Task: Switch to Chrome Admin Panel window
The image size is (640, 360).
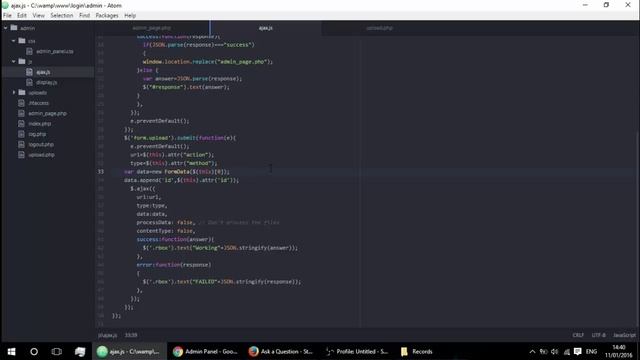Action: click(205, 351)
